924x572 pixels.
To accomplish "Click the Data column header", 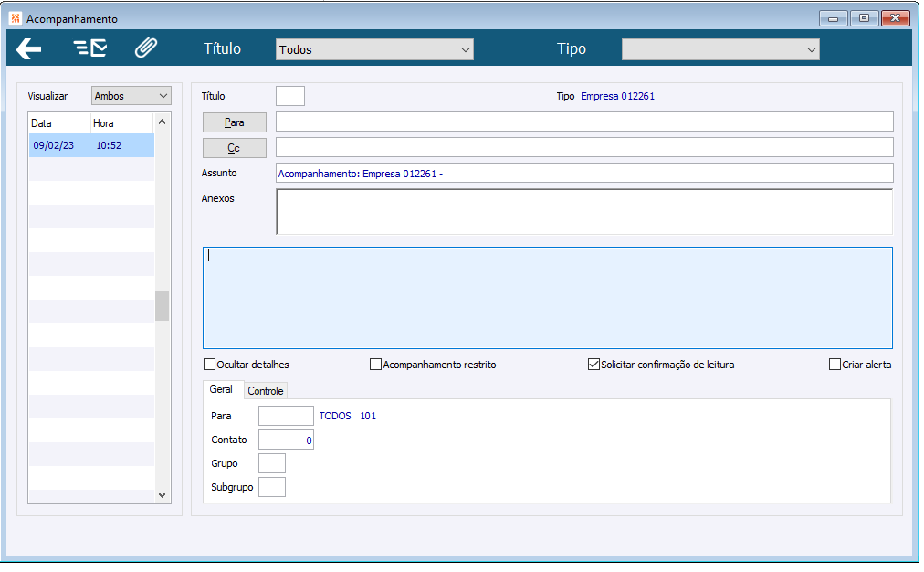I will tap(59, 123).
